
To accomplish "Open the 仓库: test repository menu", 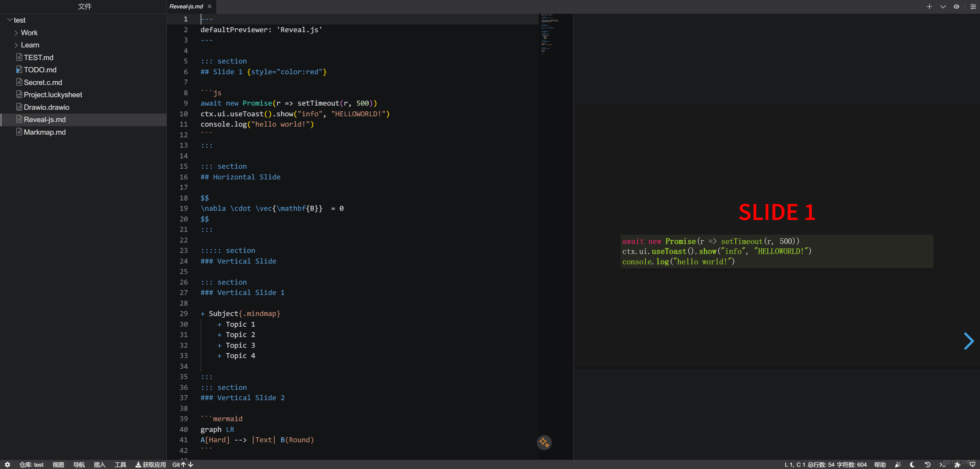I will (x=31, y=464).
